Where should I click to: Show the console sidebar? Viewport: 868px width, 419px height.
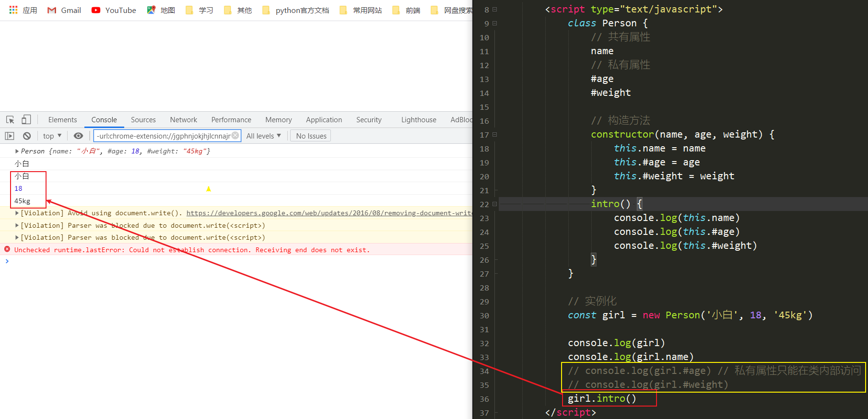tap(10, 136)
